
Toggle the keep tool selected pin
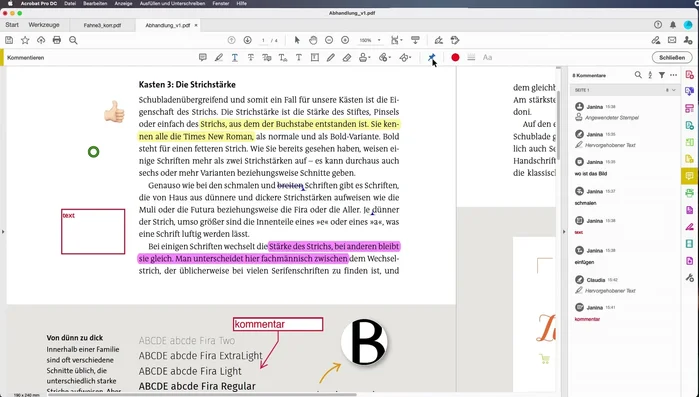431,57
